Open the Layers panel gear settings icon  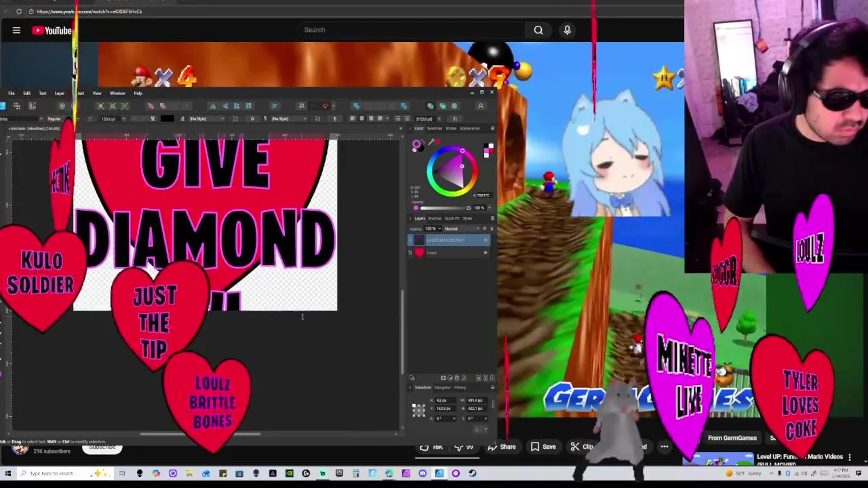484,228
